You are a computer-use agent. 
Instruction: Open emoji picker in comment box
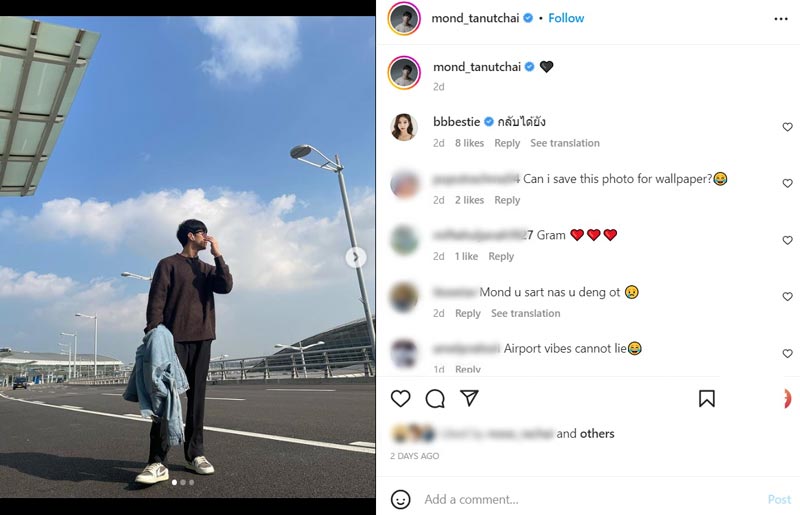(x=400, y=499)
